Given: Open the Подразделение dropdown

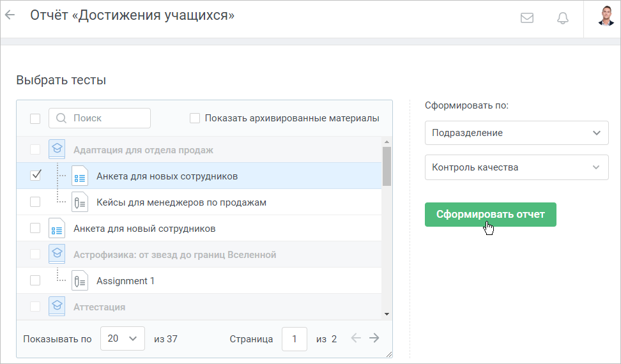Looking at the screenshot, I should coord(516,133).
